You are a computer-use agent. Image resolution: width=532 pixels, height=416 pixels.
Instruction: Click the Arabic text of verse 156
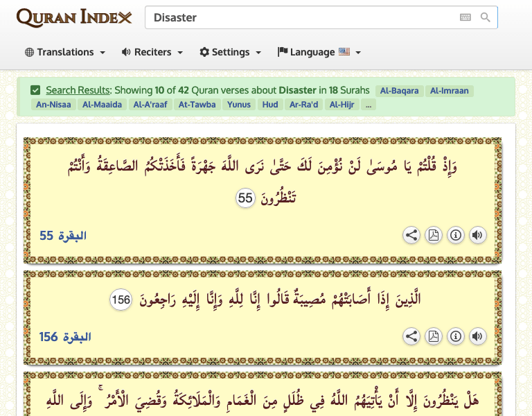click(281, 299)
